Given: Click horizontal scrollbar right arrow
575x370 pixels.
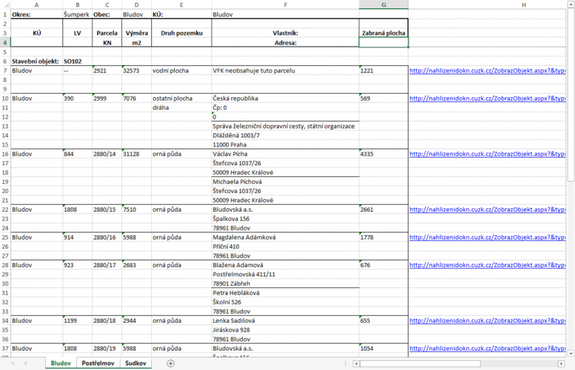Looking at the screenshot, I should (561, 363).
